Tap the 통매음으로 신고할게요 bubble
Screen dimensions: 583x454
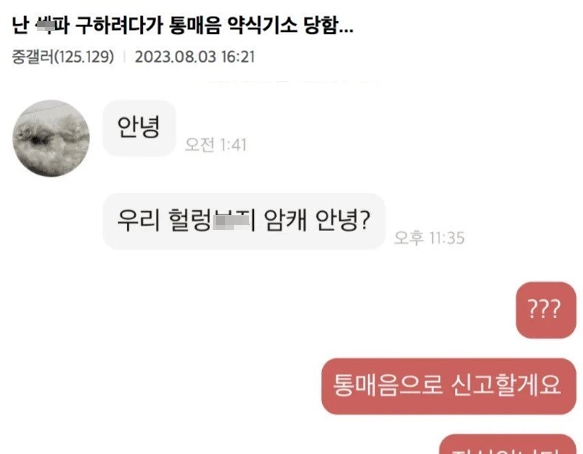448,386
